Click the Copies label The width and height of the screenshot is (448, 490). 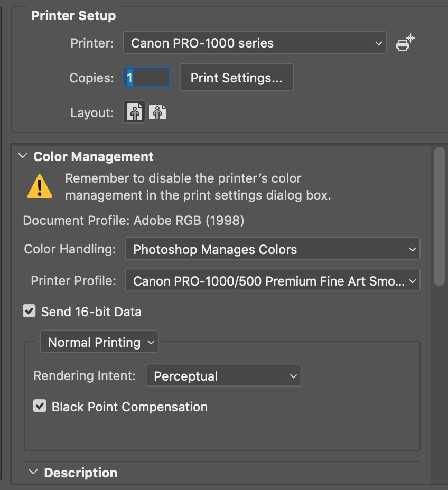click(91, 78)
